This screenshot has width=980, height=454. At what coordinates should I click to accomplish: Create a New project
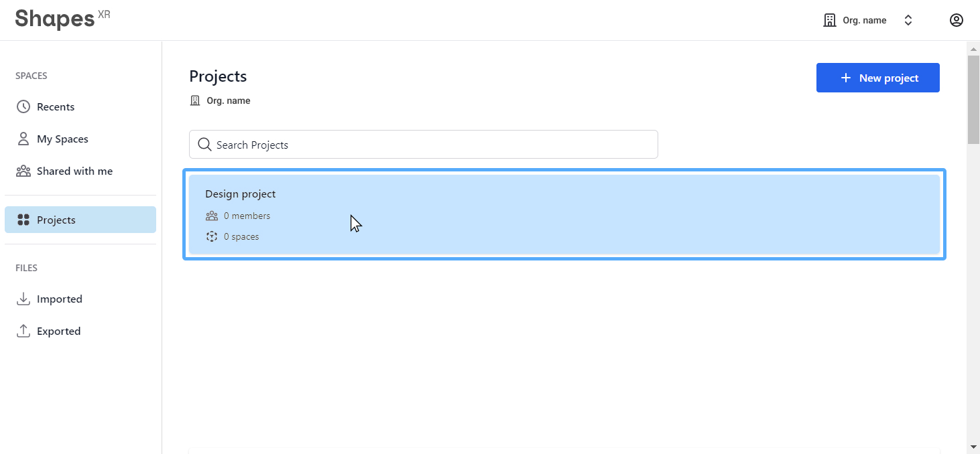click(x=877, y=78)
